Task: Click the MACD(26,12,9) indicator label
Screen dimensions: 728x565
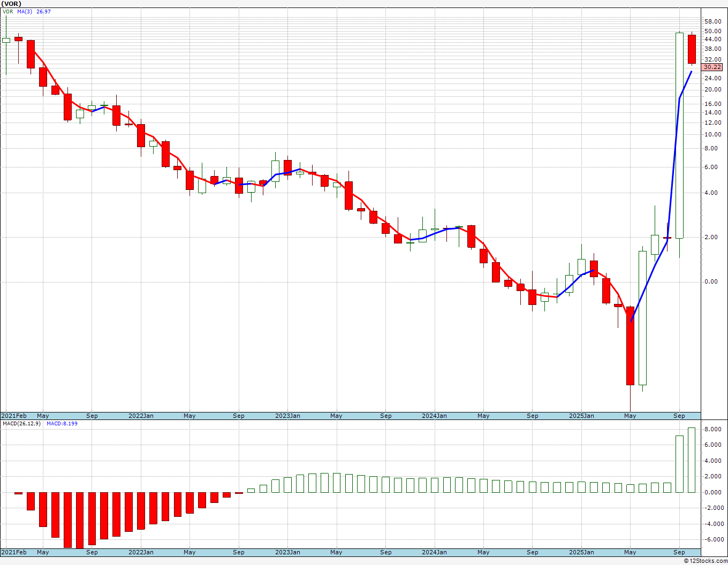Action: coord(21,424)
